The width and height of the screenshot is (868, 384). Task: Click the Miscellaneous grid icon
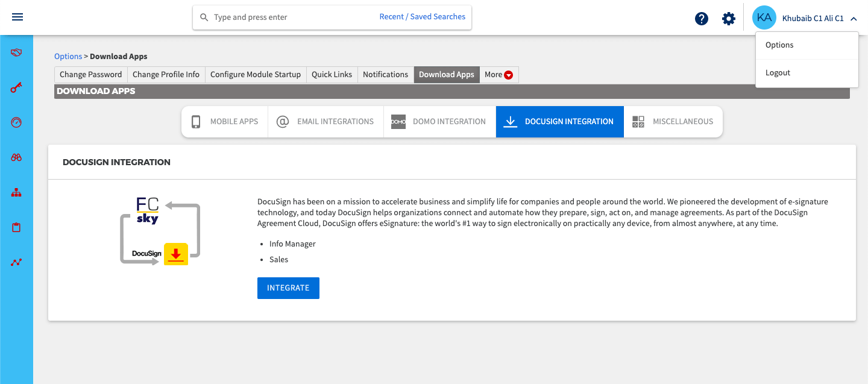638,122
